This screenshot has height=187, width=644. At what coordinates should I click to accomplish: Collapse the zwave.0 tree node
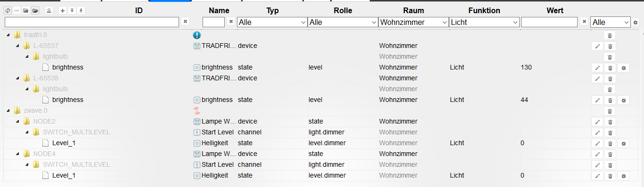[8, 111]
